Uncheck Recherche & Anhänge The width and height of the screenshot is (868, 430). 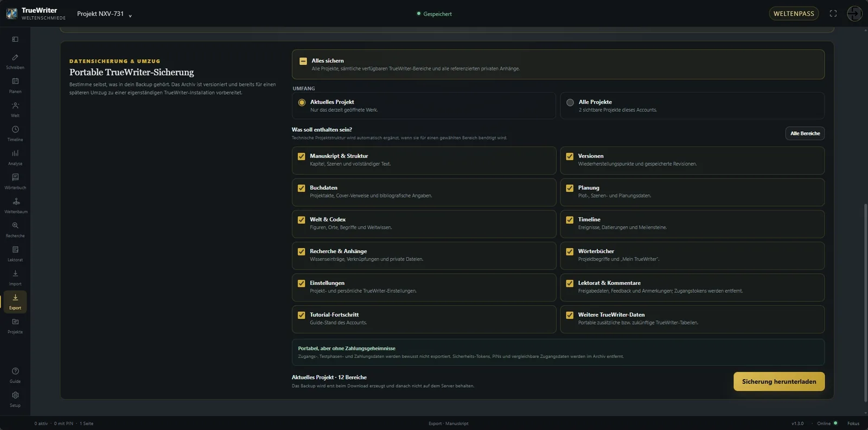pyautogui.click(x=302, y=252)
